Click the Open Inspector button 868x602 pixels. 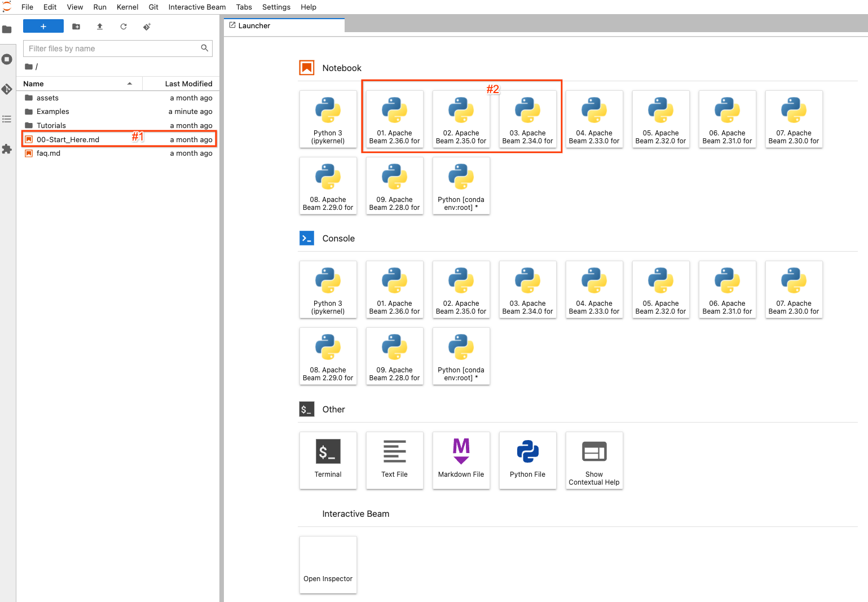click(328, 565)
